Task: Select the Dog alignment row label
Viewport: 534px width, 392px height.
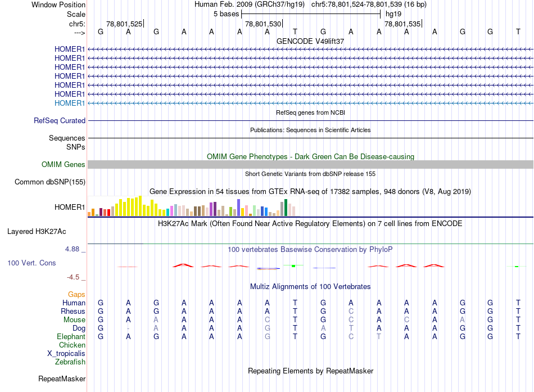Action: (79, 328)
